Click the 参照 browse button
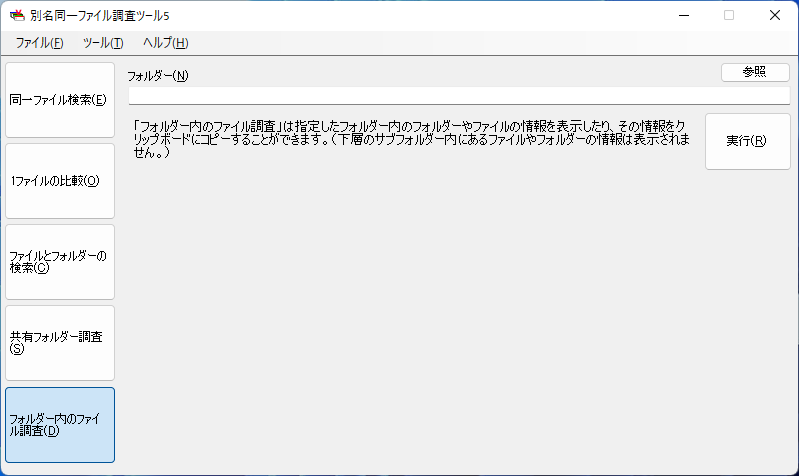 tap(755, 72)
